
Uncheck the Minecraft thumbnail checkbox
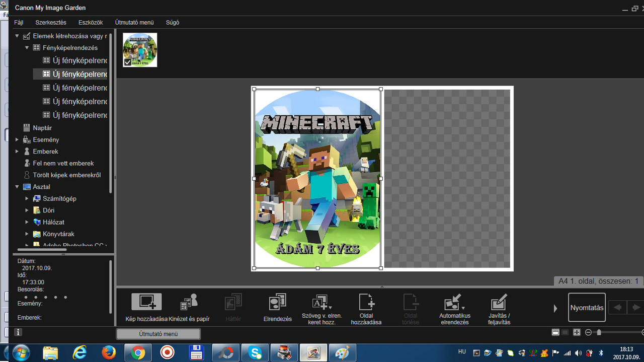coord(127,62)
